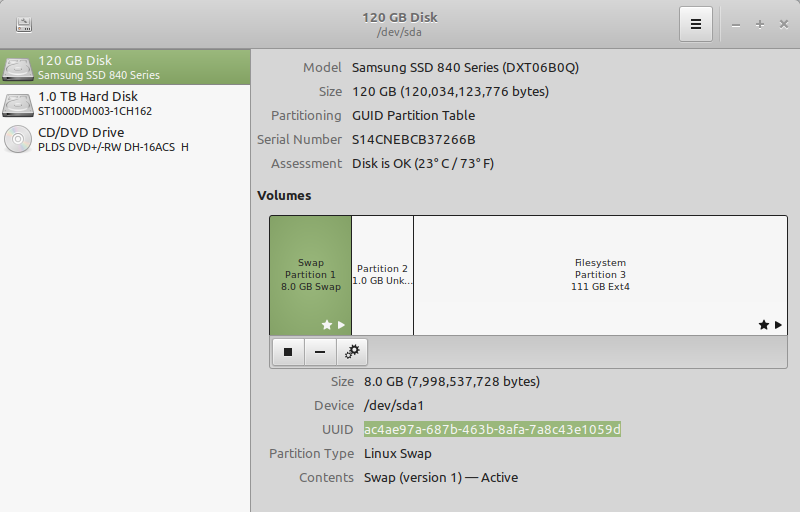This screenshot has width=800, height=512.
Task: Click the play arrow icon on Swap partition
Action: coord(341,325)
